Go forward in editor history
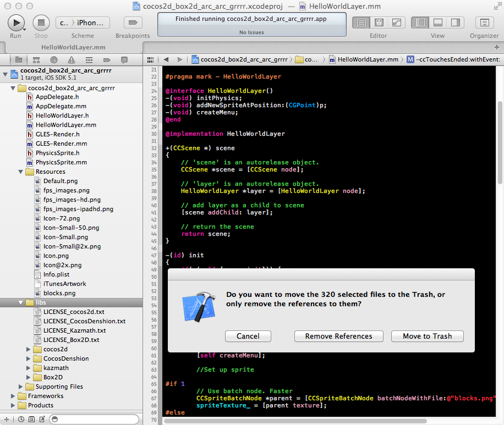Image resolution: width=504 pixels, height=425 pixels. (x=180, y=59)
